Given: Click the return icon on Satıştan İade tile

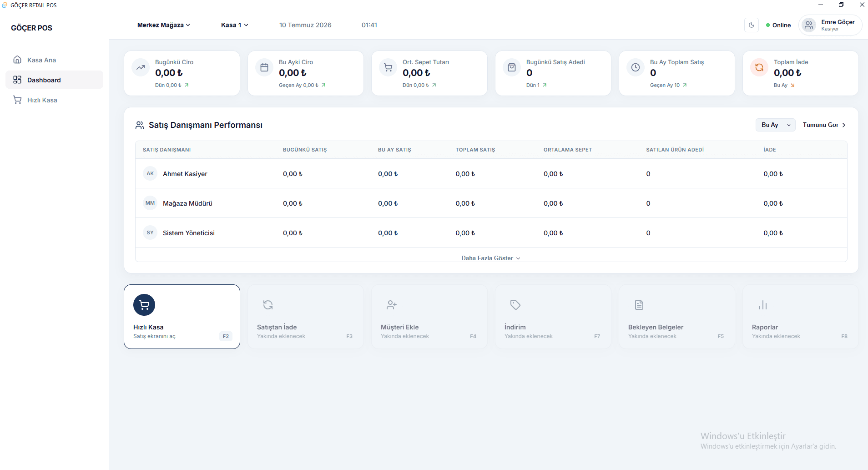Looking at the screenshot, I should [268, 305].
